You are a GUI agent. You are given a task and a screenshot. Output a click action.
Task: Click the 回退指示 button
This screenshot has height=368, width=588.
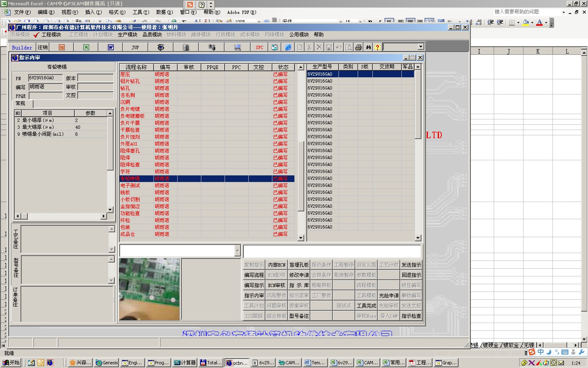pyautogui.click(x=411, y=275)
